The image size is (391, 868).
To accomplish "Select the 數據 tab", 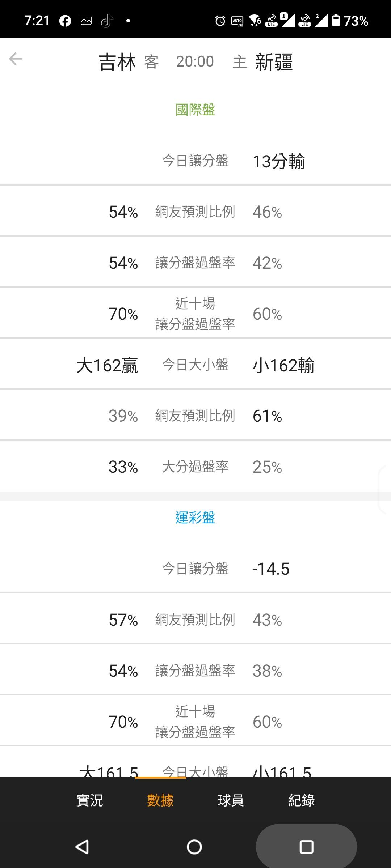I will 160,800.
